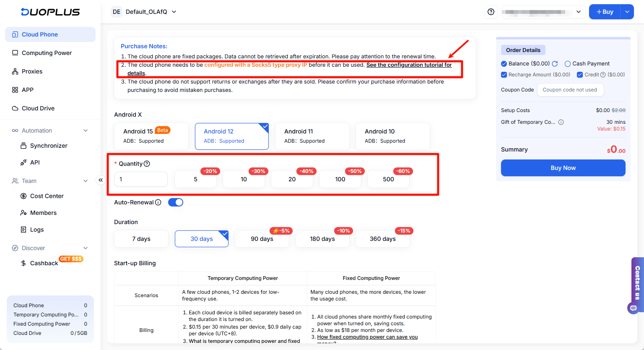
Task: Disable the Auto-Renewal toggle
Action: 176,202
